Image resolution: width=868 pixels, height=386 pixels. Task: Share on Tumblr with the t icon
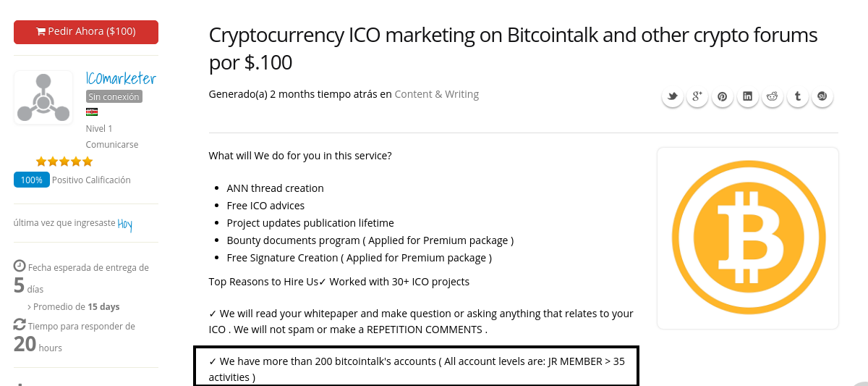797,96
